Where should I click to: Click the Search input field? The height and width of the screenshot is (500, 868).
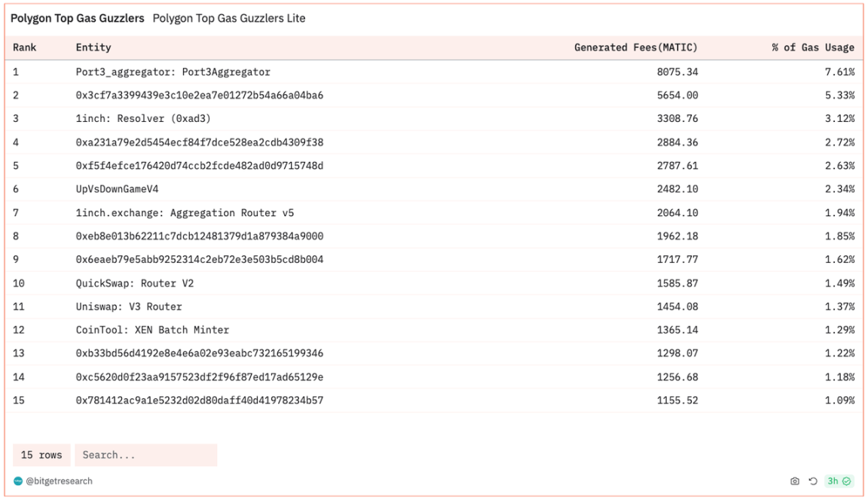(145, 455)
